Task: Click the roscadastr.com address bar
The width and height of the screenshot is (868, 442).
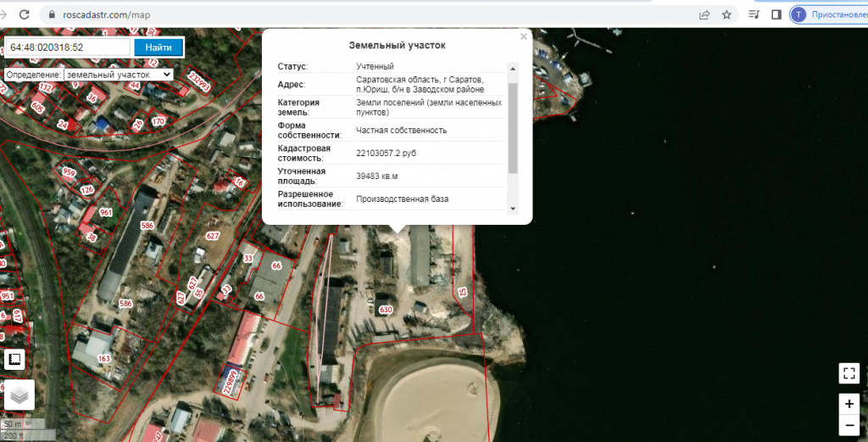Action: pos(339,14)
